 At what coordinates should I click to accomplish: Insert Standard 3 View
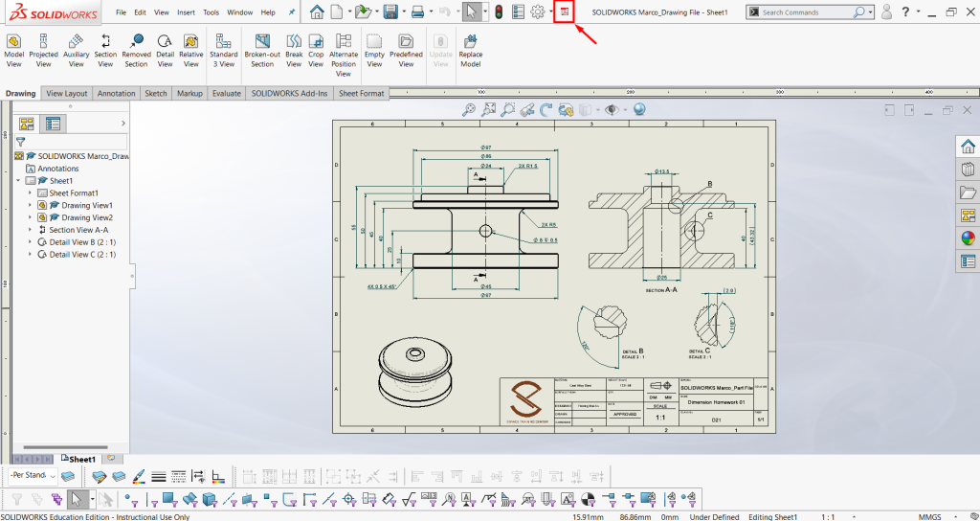click(x=223, y=52)
